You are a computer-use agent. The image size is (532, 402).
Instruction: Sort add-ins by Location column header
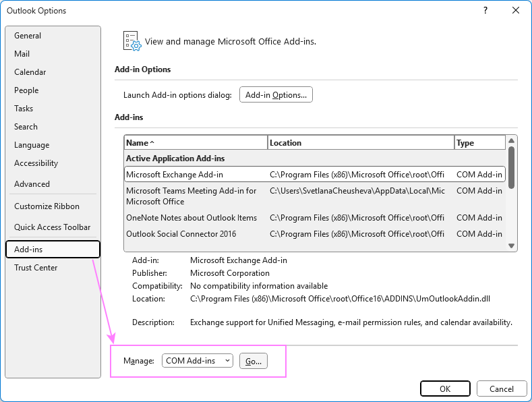361,143
